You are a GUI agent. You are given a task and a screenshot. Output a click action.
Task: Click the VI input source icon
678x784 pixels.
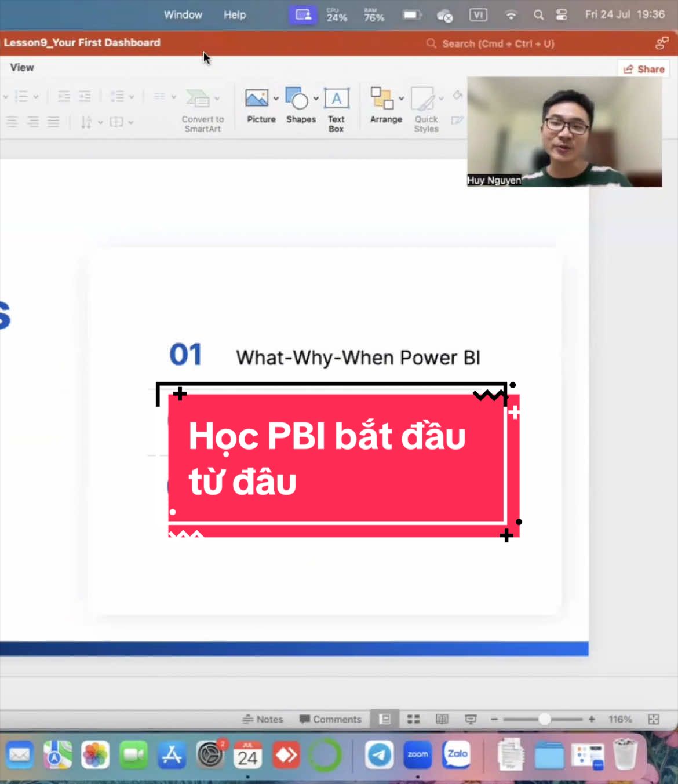click(x=478, y=15)
